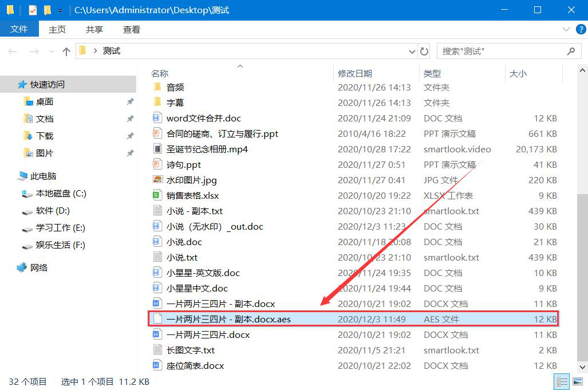Click the Forward navigation arrow
This screenshot has width=588, height=390.
pyautogui.click(x=34, y=52)
